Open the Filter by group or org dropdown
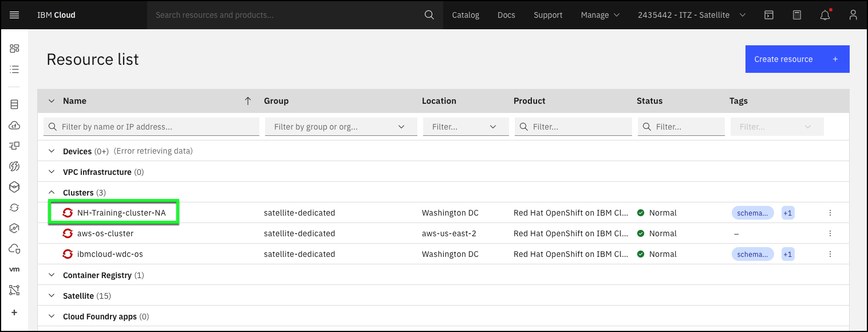868x332 pixels. click(341, 127)
